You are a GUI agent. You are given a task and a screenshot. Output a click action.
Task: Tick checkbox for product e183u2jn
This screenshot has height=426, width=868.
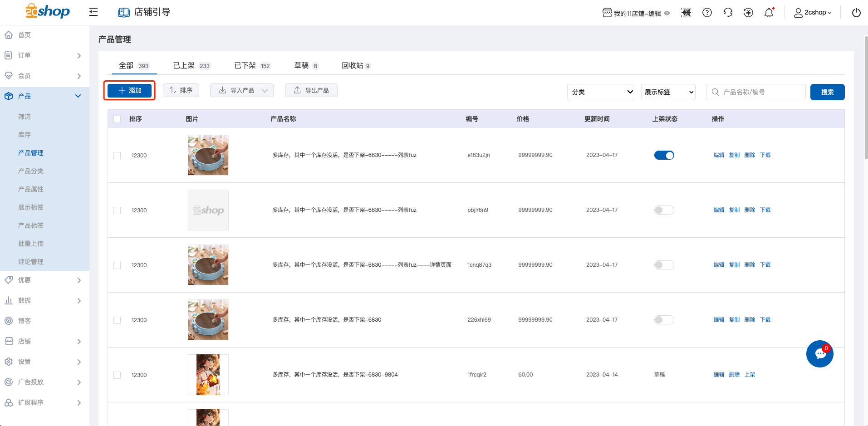pos(117,156)
